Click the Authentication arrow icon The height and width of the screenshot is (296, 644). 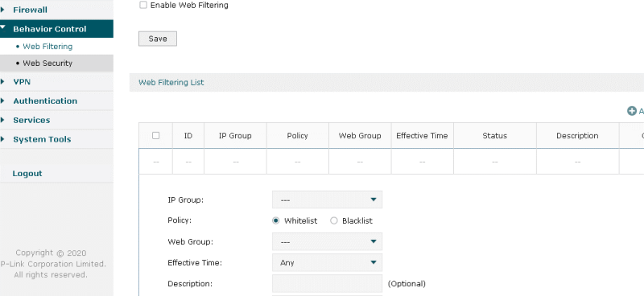tap(2, 101)
